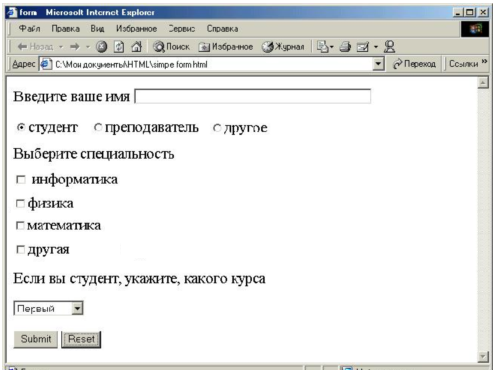
Task: Check the математика checkbox
Action: pyautogui.click(x=20, y=226)
